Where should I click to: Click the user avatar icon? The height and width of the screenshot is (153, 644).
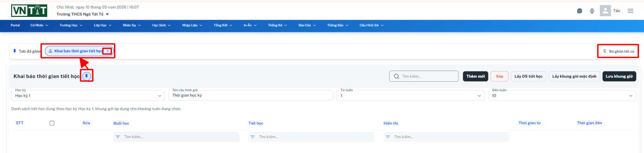click(x=605, y=11)
